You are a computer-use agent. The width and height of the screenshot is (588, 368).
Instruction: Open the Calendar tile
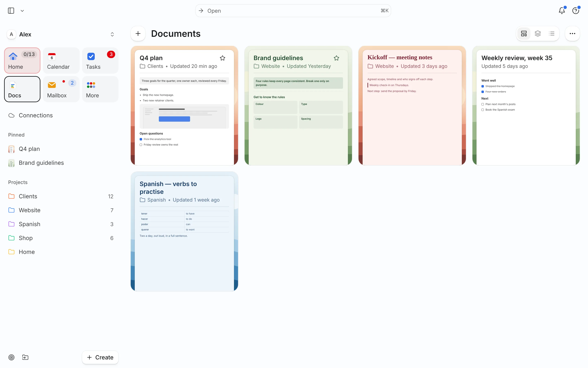tap(61, 60)
